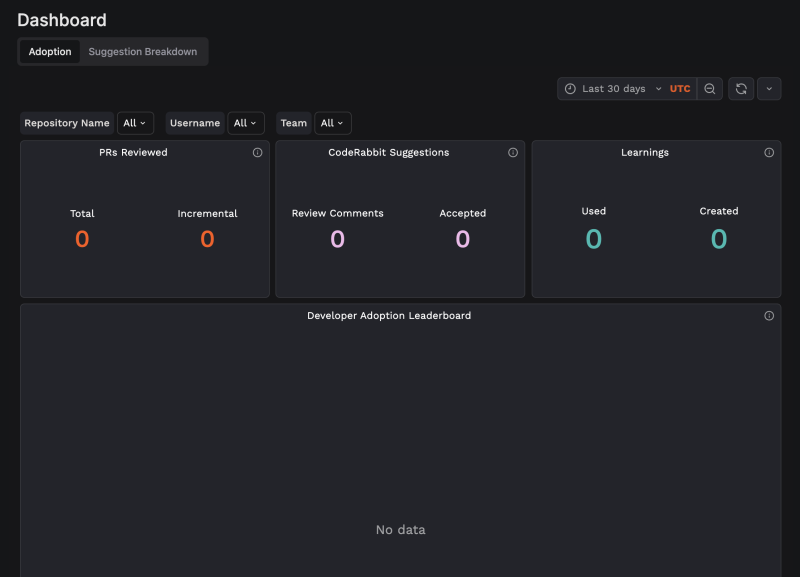Click the clock icon in time picker

pos(570,89)
